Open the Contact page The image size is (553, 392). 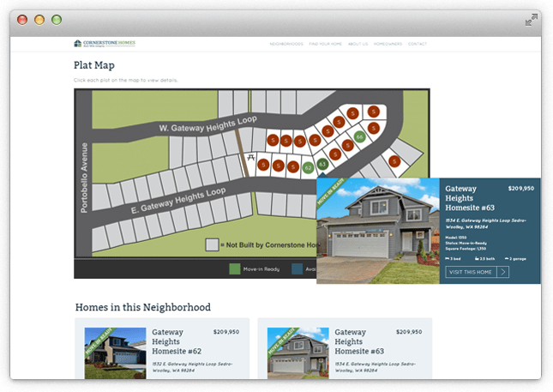[x=418, y=44]
